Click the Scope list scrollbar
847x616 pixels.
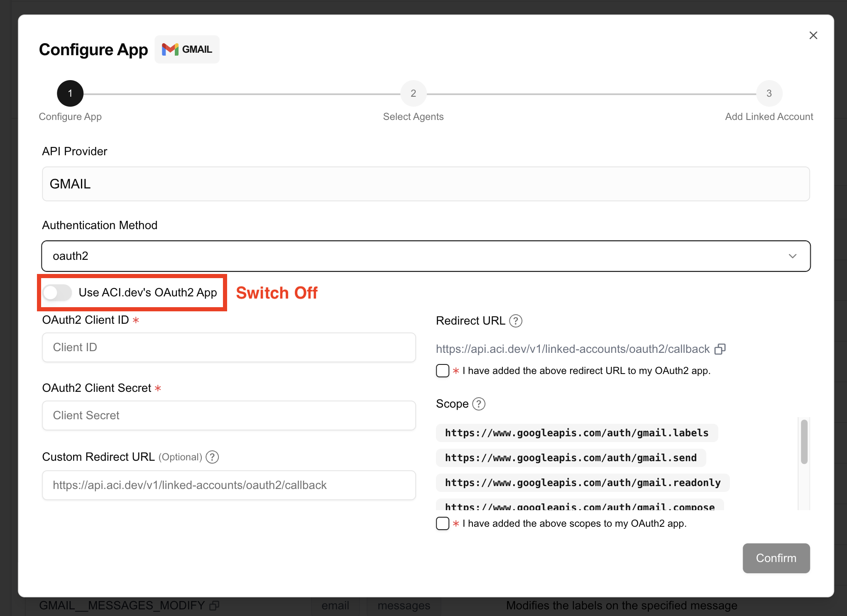click(x=804, y=442)
